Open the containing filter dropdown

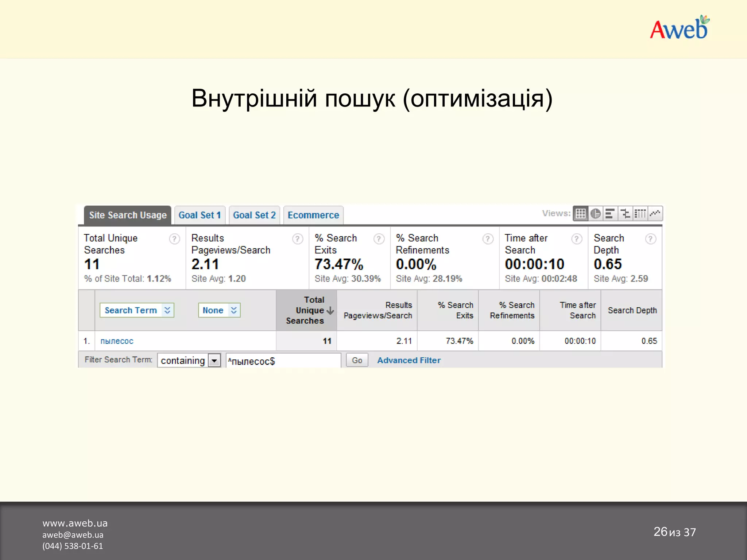pyautogui.click(x=189, y=360)
